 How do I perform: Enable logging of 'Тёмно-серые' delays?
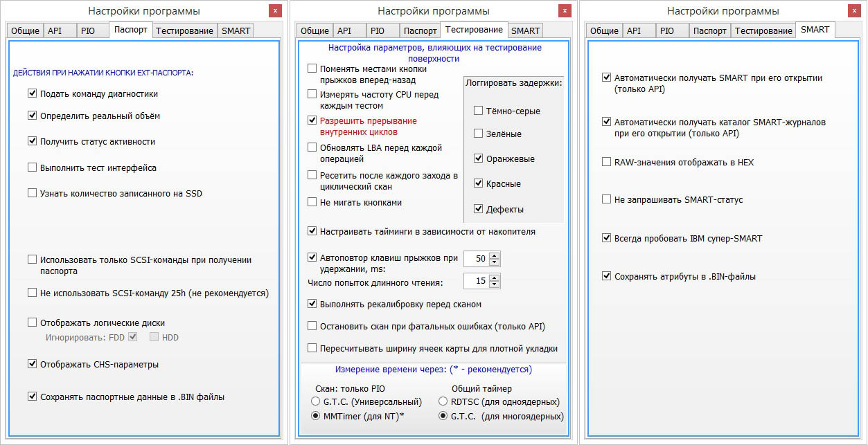click(478, 111)
